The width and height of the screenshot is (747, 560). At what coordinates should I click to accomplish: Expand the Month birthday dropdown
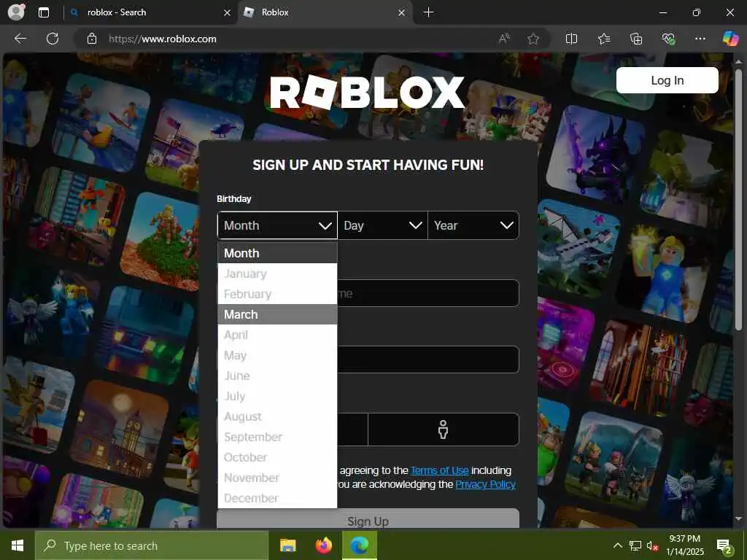[277, 225]
